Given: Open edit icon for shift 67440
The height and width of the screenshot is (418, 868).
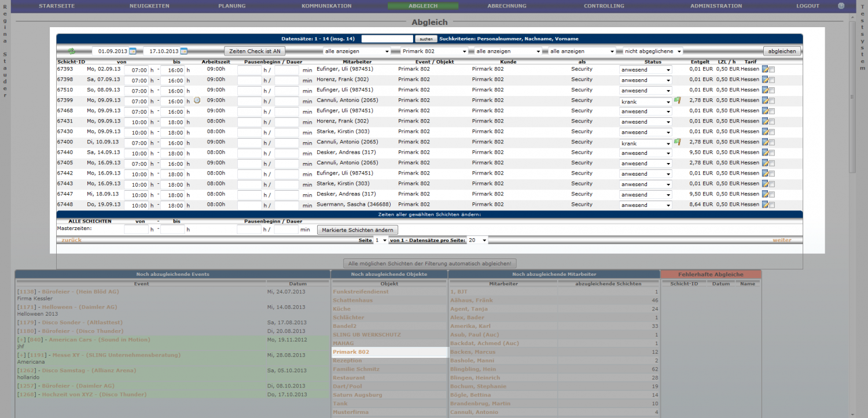Looking at the screenshot, I should 765,153.
